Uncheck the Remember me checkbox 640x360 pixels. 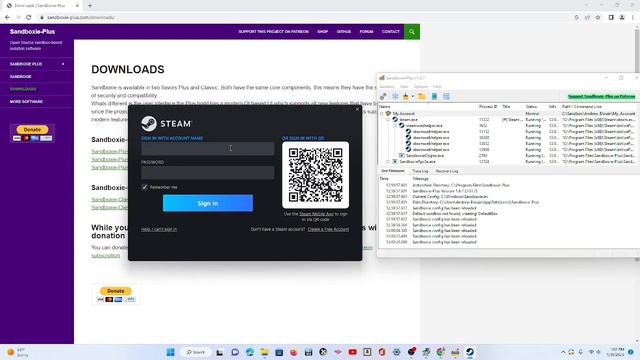pos(144,187)
